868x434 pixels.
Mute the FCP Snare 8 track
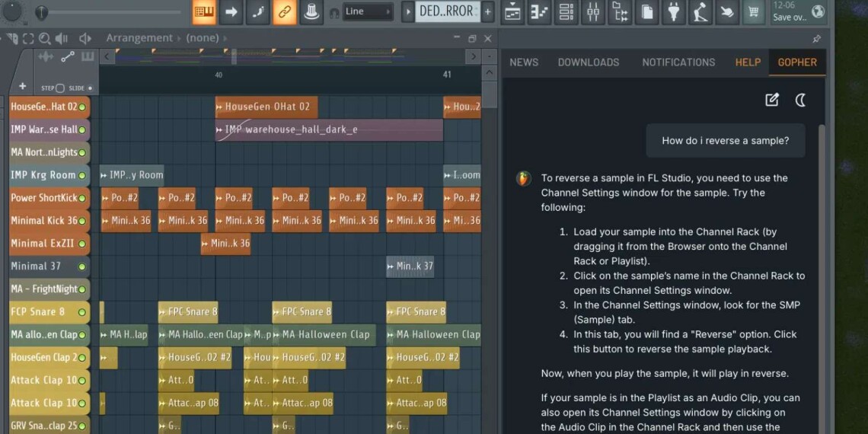(82, 312)
